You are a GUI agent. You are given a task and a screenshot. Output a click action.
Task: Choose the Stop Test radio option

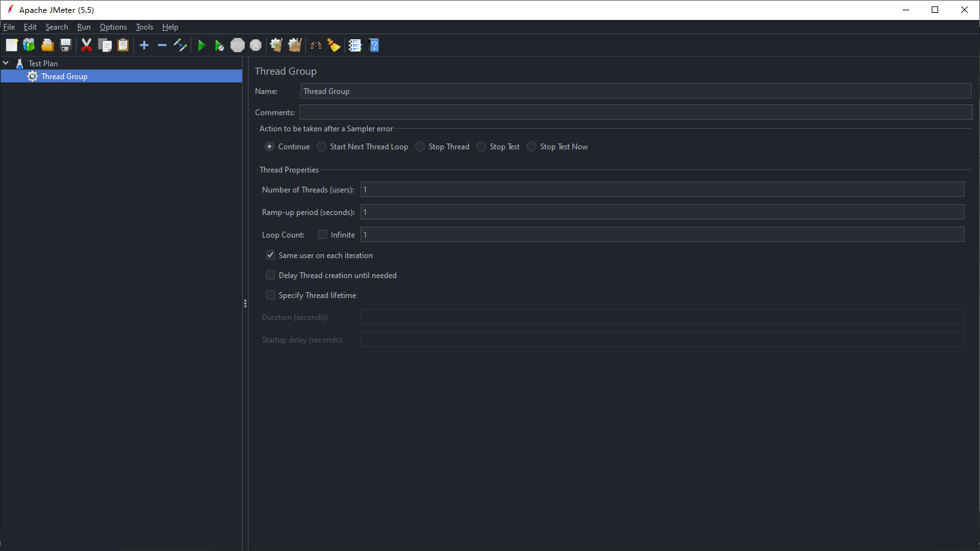pyautogui.click(x=481, y=147)
